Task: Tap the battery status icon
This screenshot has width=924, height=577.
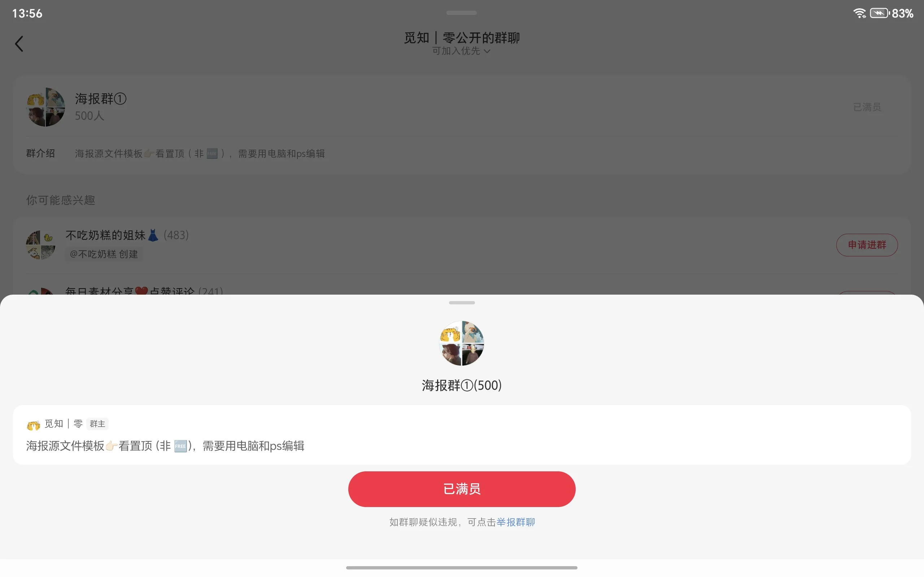Action: click(x=880, y=13)
